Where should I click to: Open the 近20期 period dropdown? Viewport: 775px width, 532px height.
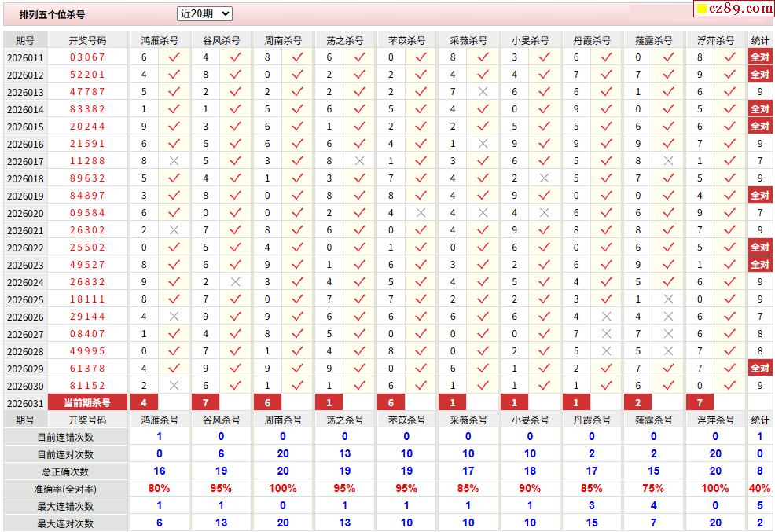[x=204, y=14]
